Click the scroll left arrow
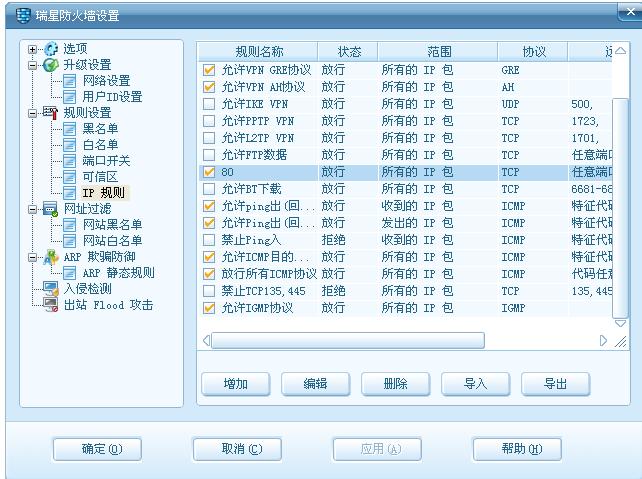The image size is (642, 479). pos(207,341)
